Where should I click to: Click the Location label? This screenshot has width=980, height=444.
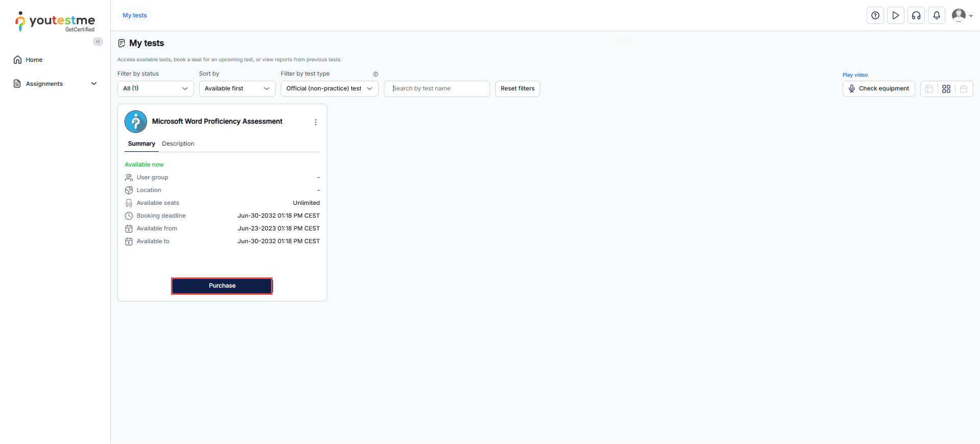[x=149, y=190]
